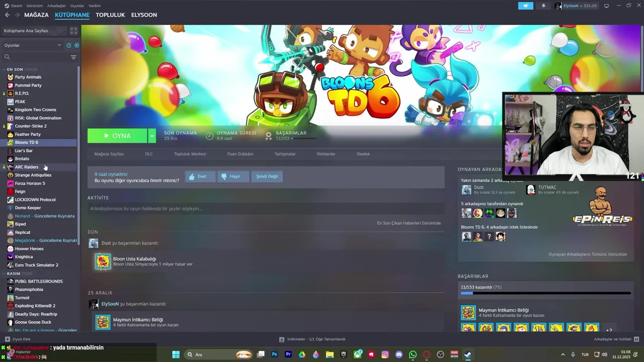Open Discord from the taskbar

(399, 354)
